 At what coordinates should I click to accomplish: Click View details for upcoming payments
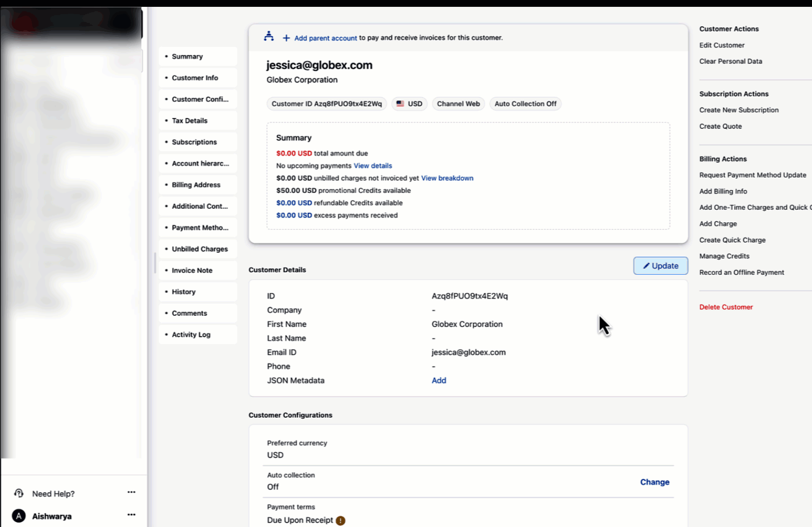pyautogui.click(x=373, y=166)
